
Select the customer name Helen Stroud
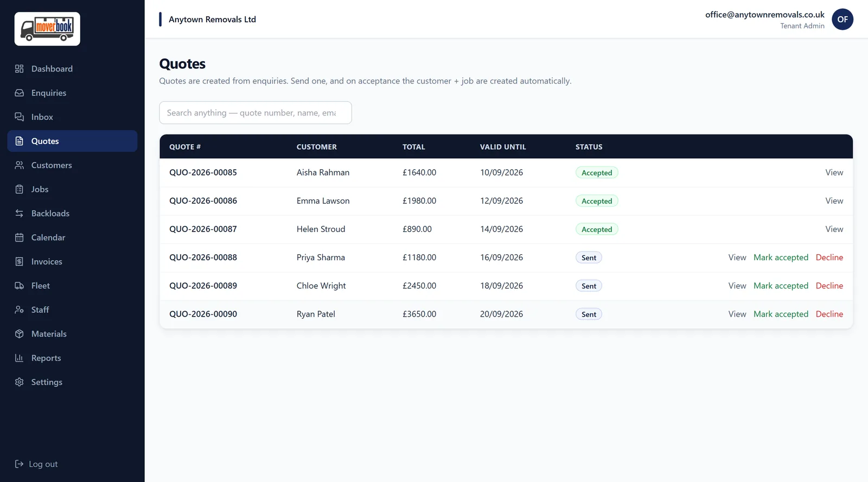(x=321, y=229)
